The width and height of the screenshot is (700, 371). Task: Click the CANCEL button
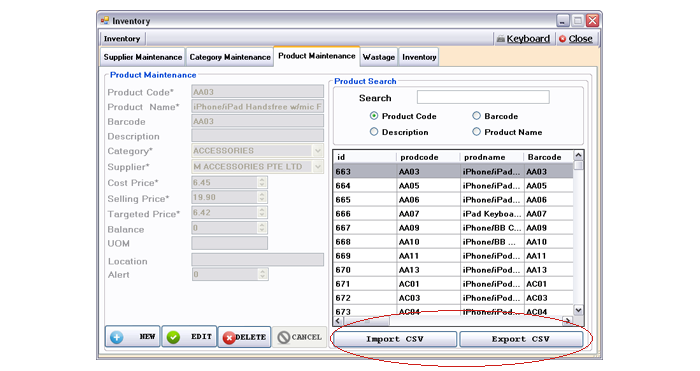(x=300, y=338)
